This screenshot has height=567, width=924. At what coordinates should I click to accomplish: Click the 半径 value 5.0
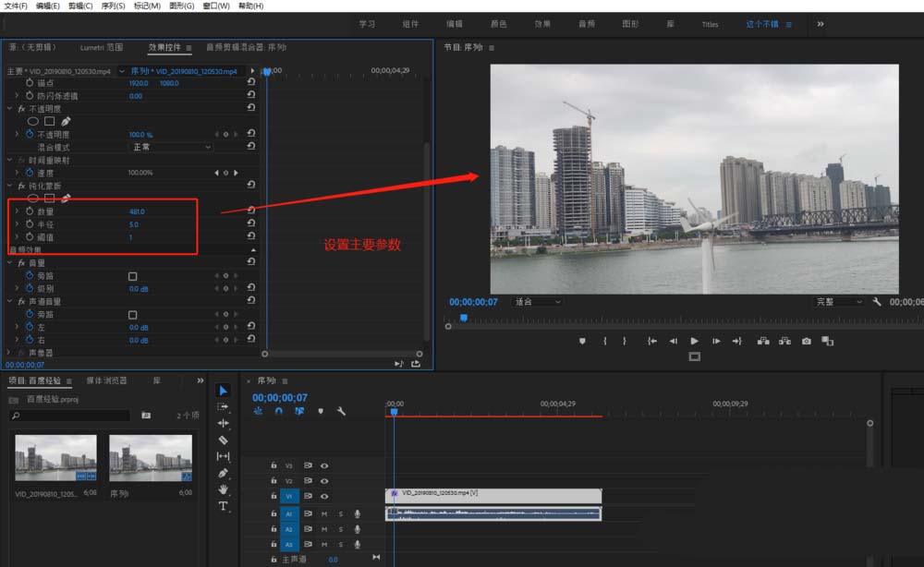(x=134, y=224)
